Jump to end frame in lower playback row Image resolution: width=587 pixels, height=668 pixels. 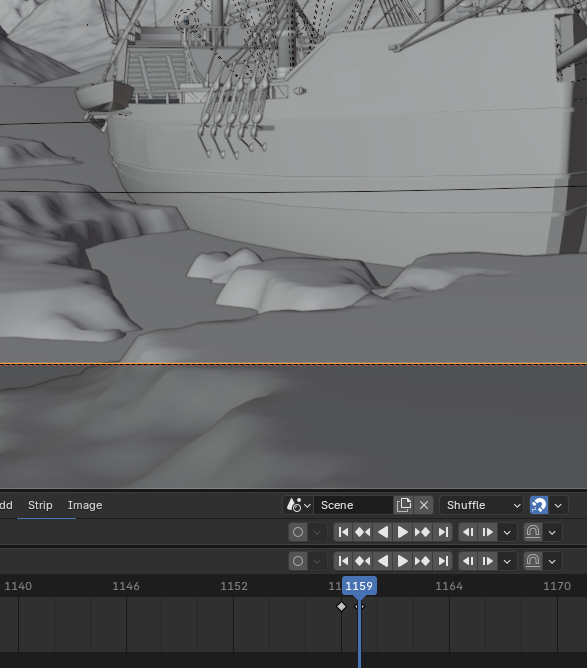tap(443, 561)
